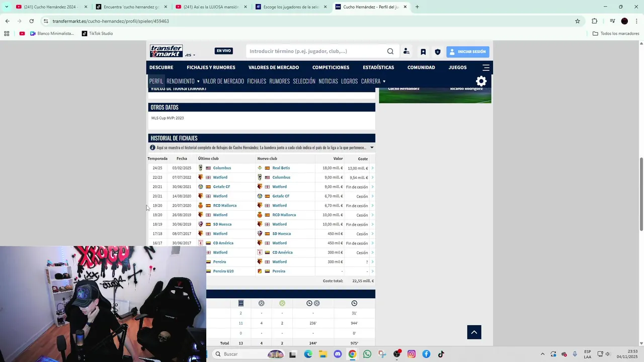
Task: Open WhatsApp from the taskbar
Action: click(x=367, y=354)
